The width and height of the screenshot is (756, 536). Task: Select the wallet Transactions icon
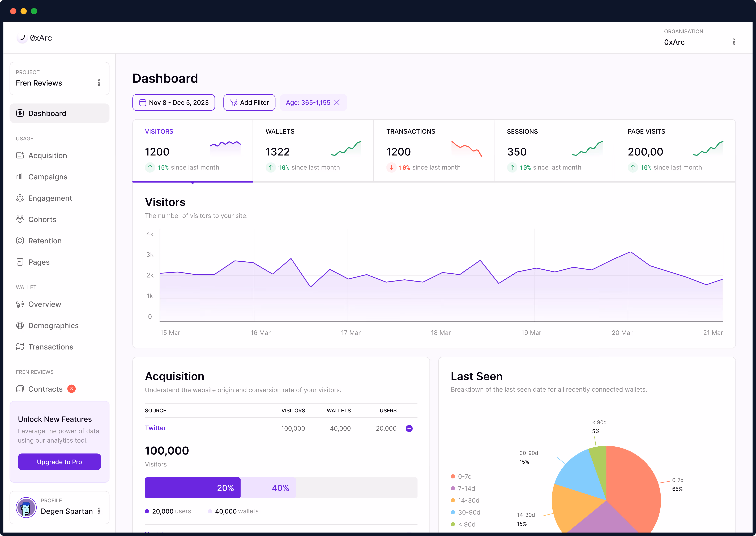tap(20, 347)
